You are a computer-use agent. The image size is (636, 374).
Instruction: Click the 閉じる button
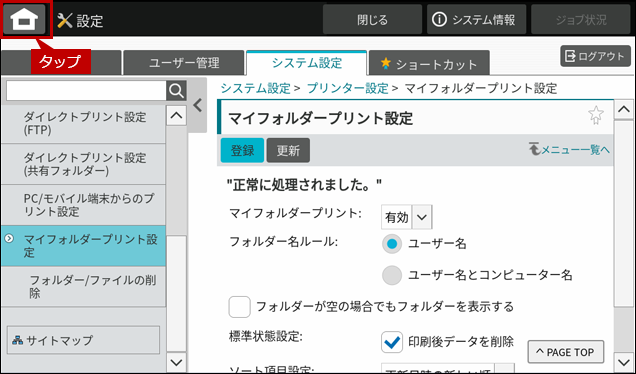coord(372,19)
